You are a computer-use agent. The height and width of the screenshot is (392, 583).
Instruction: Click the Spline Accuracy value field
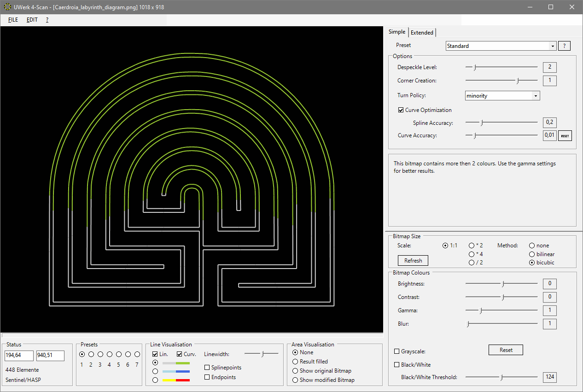click(x=549, y=123)
